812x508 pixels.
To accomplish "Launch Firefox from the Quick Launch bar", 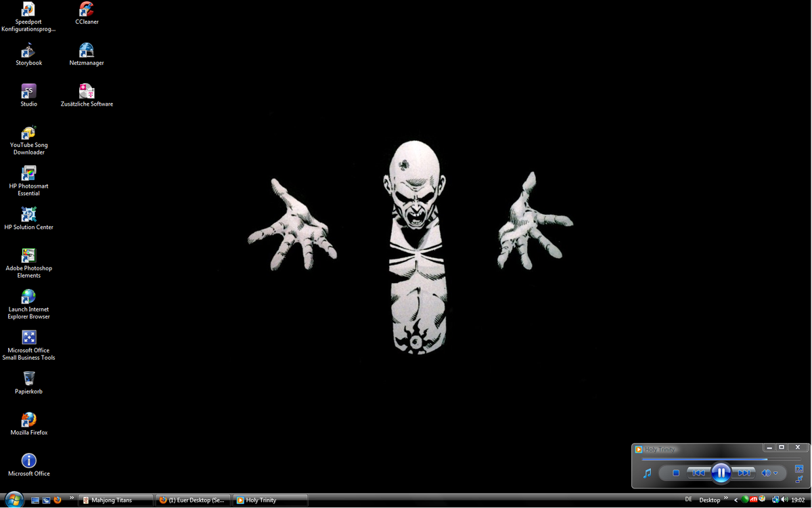I will point(58,500).
